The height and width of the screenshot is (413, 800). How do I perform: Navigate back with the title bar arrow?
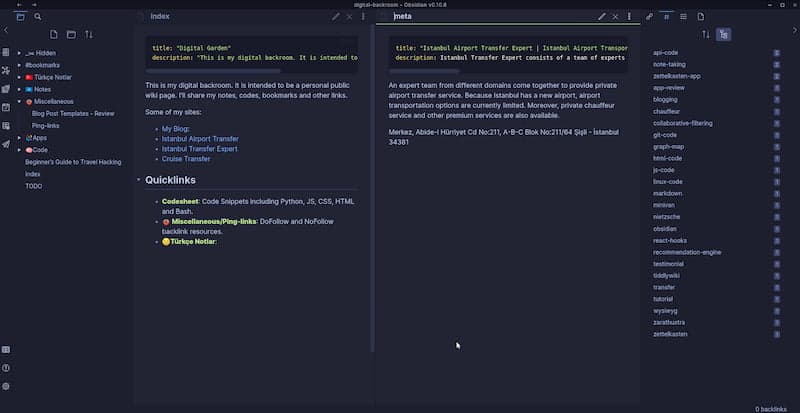(x=20, y=5)
